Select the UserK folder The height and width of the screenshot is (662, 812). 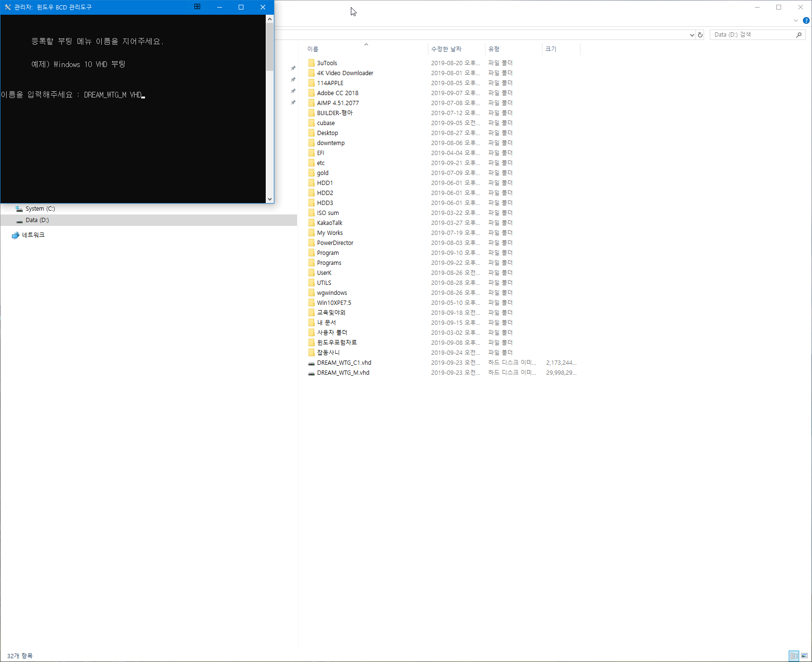pyautogui.click(x=324, y=273)
